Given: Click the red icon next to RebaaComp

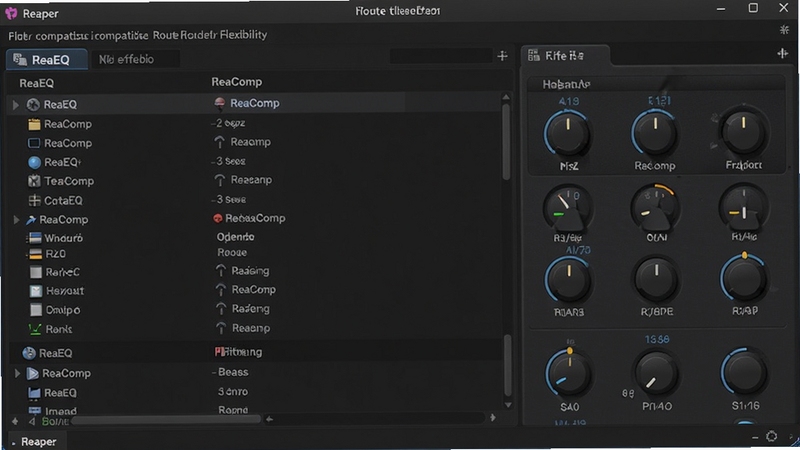Looking at the screenshot, I should [x=218, y=218].
